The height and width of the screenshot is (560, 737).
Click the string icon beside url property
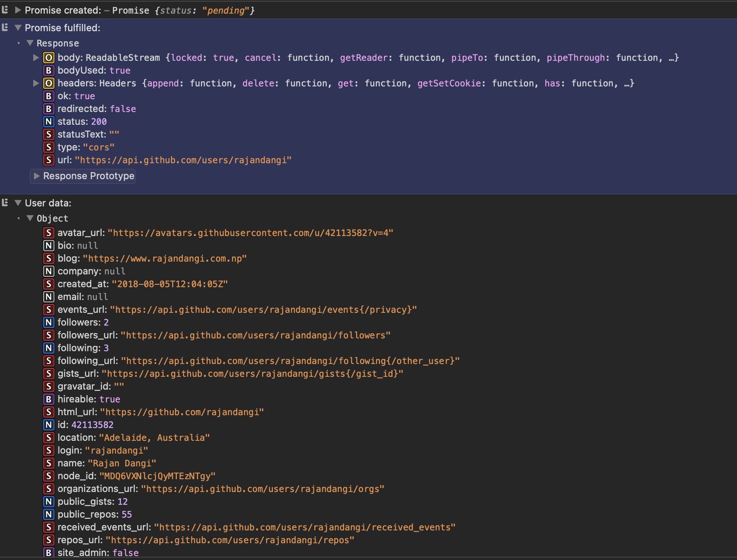point(48,160)
